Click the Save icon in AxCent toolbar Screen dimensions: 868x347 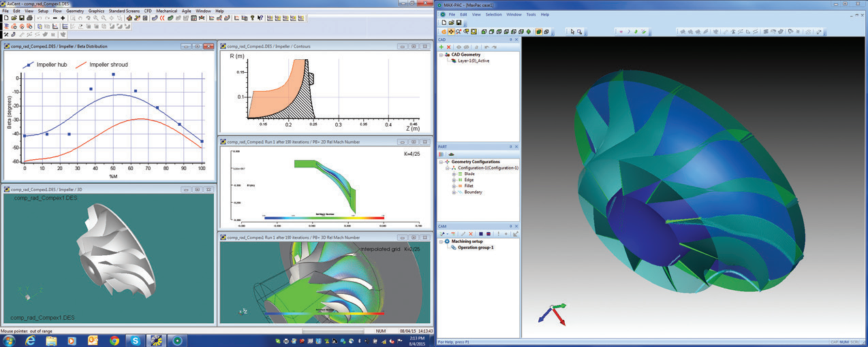click(x=22, y=18)
